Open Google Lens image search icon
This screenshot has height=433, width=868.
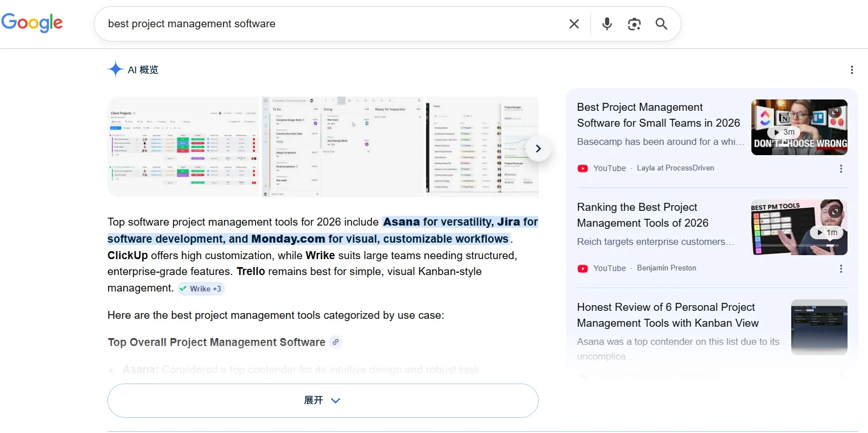pyautogui.click(x=634, y=24)
